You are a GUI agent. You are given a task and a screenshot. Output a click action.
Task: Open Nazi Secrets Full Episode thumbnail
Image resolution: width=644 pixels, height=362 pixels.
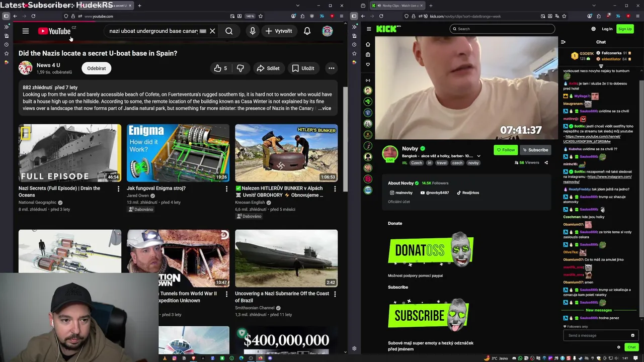[x=70, y=153]
